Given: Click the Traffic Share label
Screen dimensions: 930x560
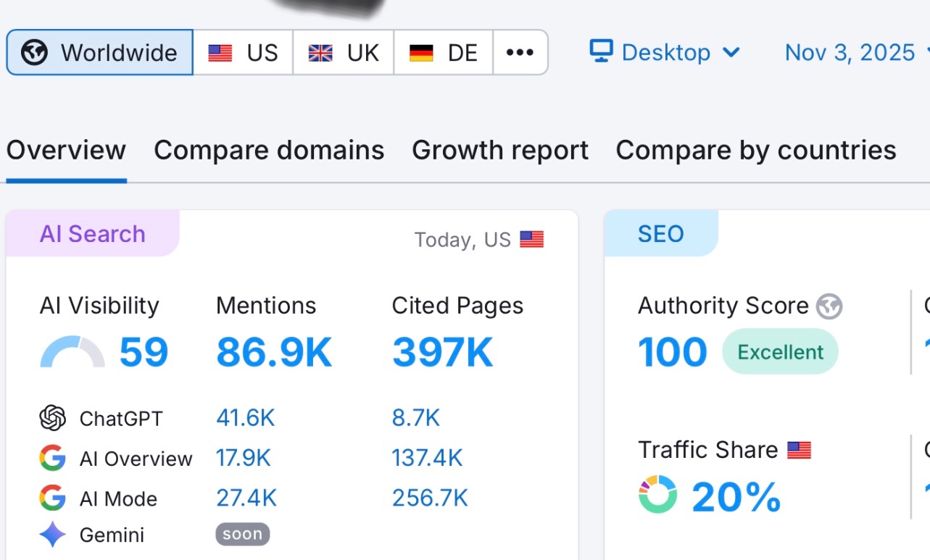Looking at the screenshot, I should point(708,450).
